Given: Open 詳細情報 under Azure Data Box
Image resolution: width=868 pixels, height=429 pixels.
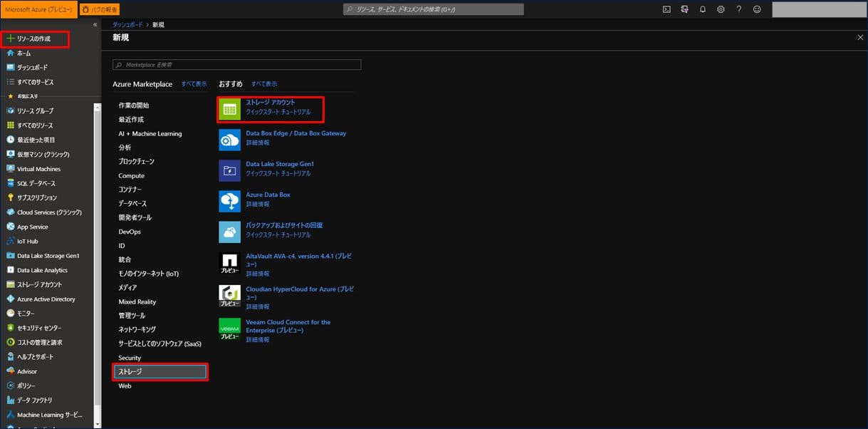Looking at the screenshot, I should pyautogui.click(x=257, y=205).
